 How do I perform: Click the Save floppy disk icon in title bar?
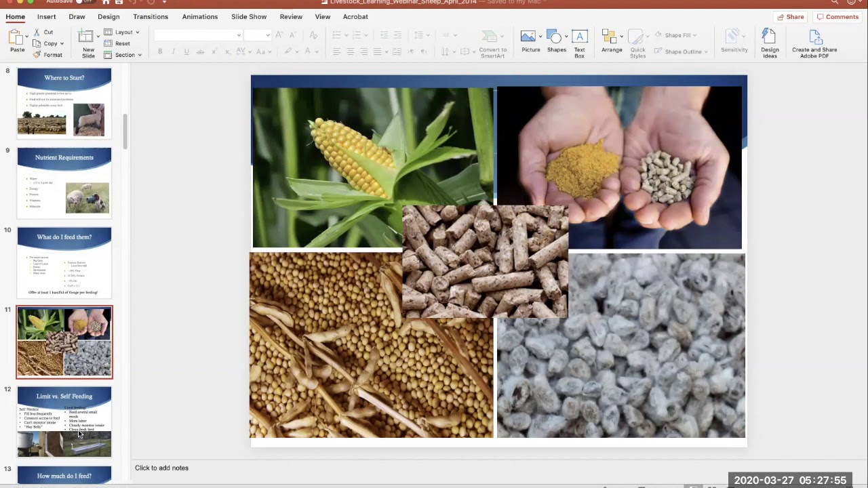coord(120,2)
